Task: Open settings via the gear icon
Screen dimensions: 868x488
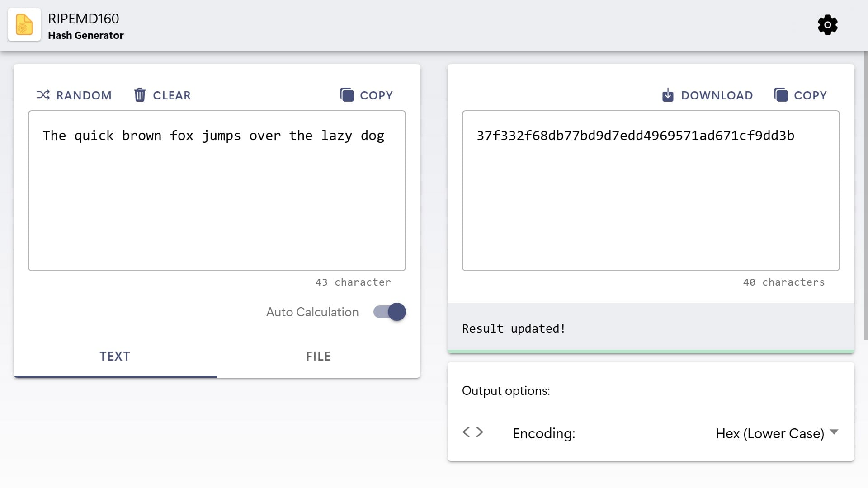Action: point(827,25)
